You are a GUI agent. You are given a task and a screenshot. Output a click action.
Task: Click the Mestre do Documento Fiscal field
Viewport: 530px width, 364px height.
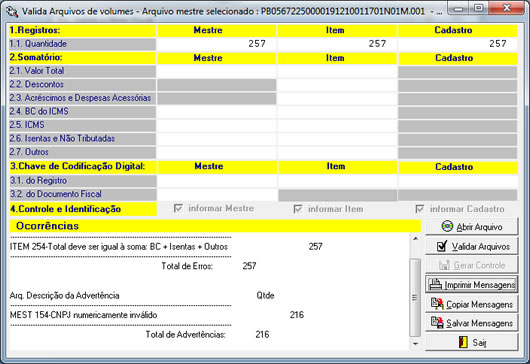point(217,195)
